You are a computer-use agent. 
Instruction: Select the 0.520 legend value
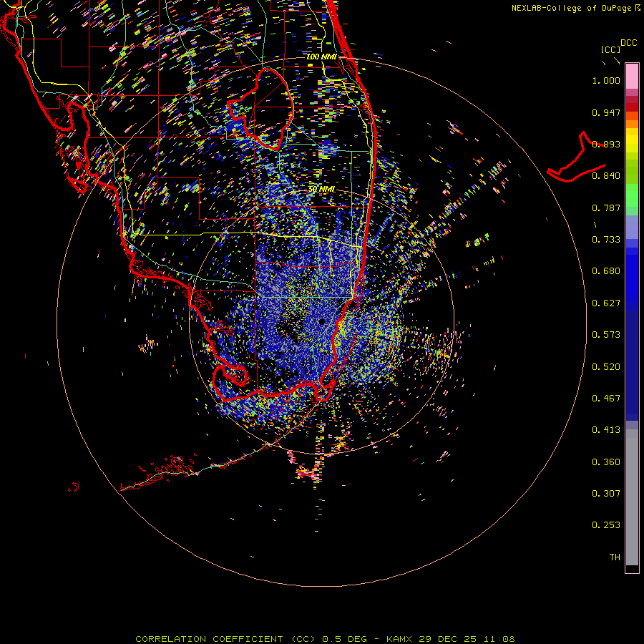click(606, 367)
